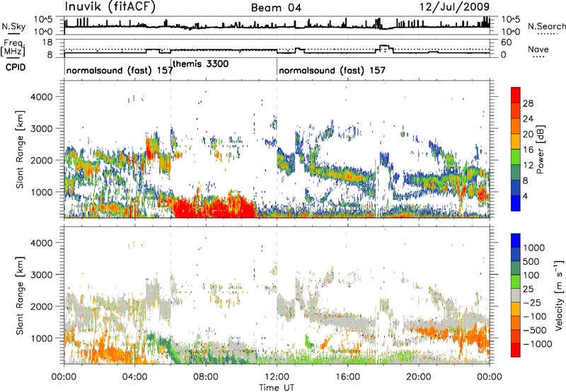Screen dimensions: 566x392
Task: Click the 'Nave' legend label
Action: [x=538, y=49]
